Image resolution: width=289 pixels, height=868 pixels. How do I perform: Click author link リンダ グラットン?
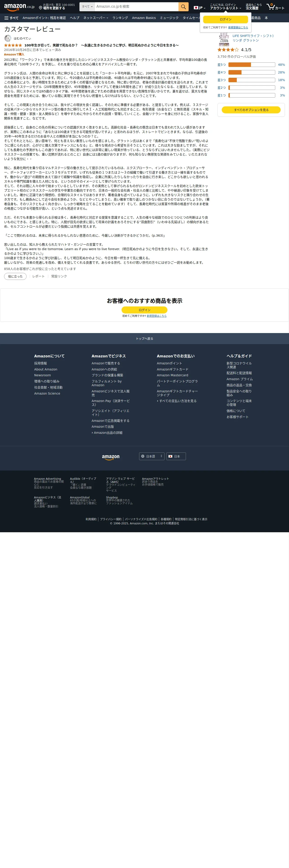coord(246,40)
